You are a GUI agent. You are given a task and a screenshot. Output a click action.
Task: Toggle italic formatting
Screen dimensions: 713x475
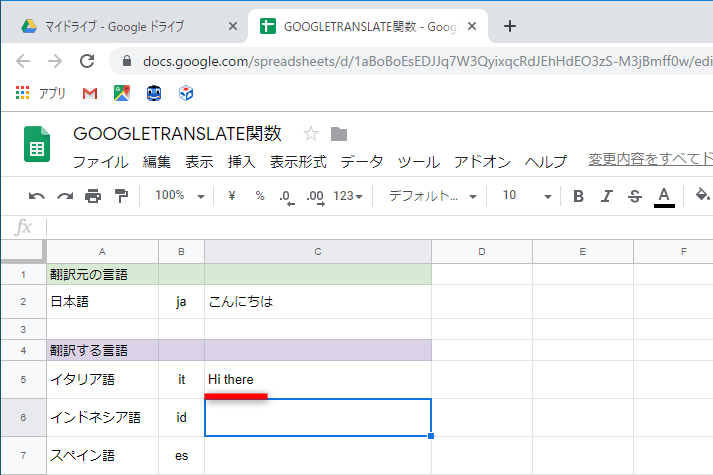click(x=606, y=196)
